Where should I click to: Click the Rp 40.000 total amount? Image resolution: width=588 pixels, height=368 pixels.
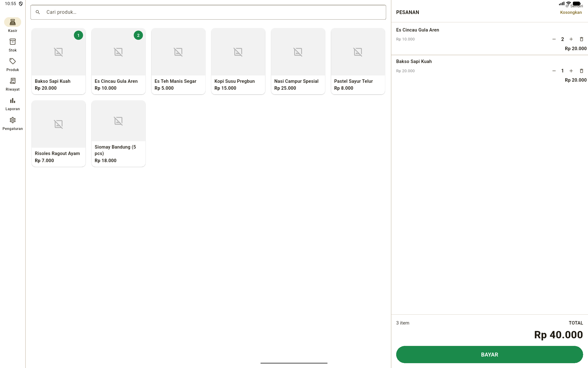click(x=558, y=335)
